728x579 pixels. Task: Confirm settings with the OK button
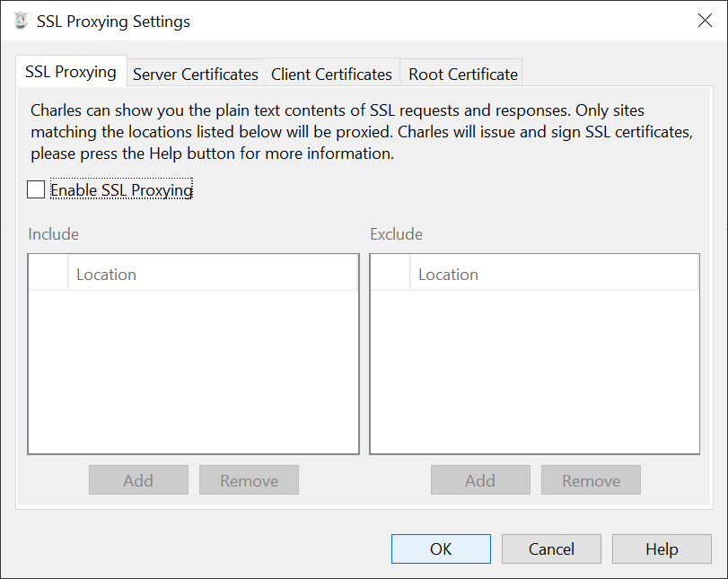click(x=441, y=548)
